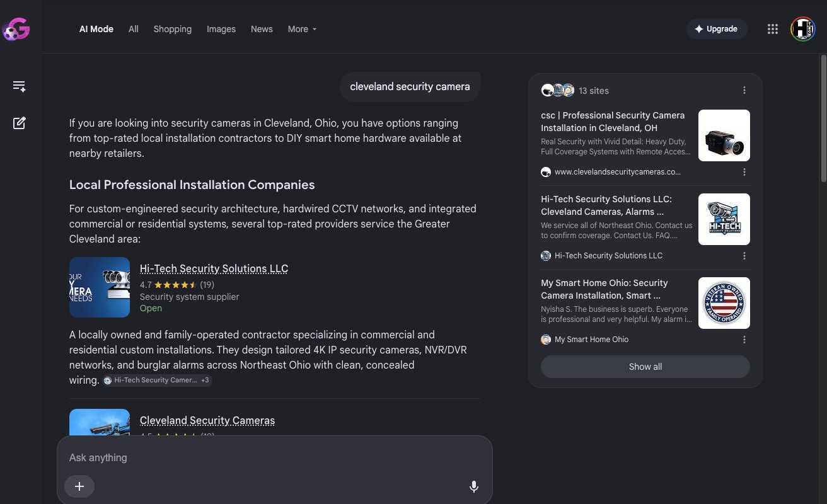The height and width of the screenshot is (504, 827).
Task: Click the Hi-Tech 4.7 star rating
Action: click(177, 285)
